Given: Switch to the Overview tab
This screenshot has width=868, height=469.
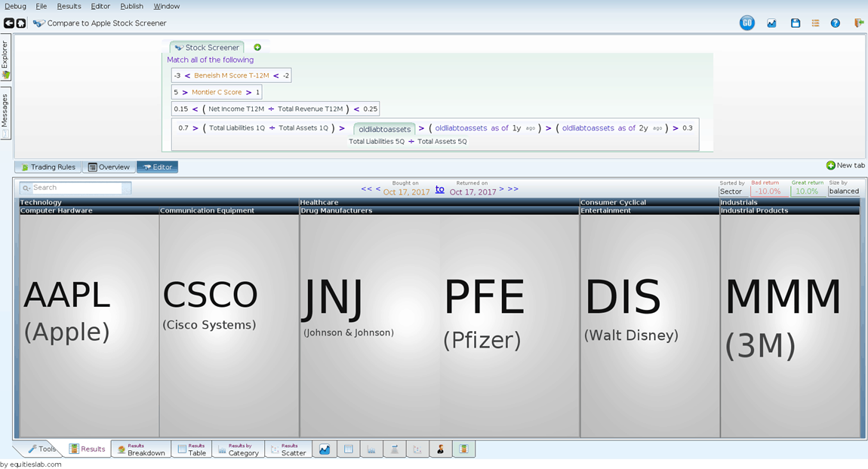Looking at the screenshot, I should point(109,167).
